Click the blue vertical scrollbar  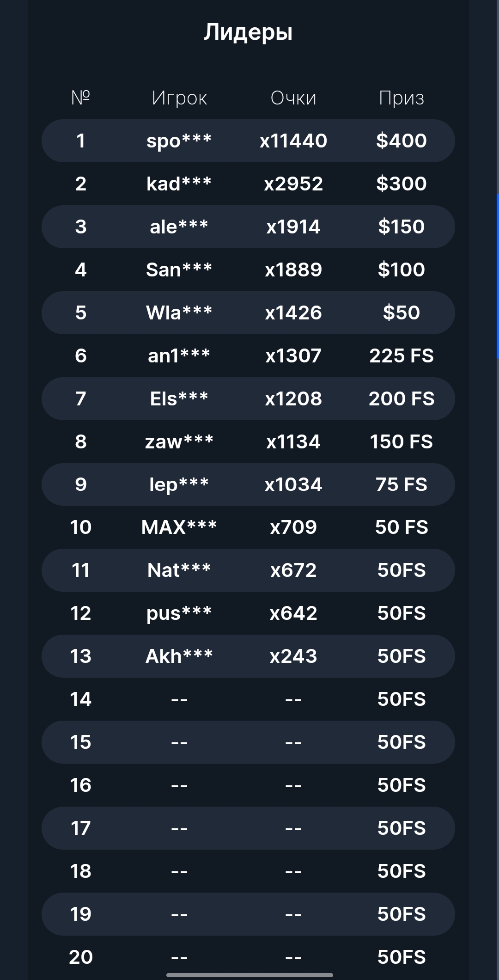(x=498, y=276)
